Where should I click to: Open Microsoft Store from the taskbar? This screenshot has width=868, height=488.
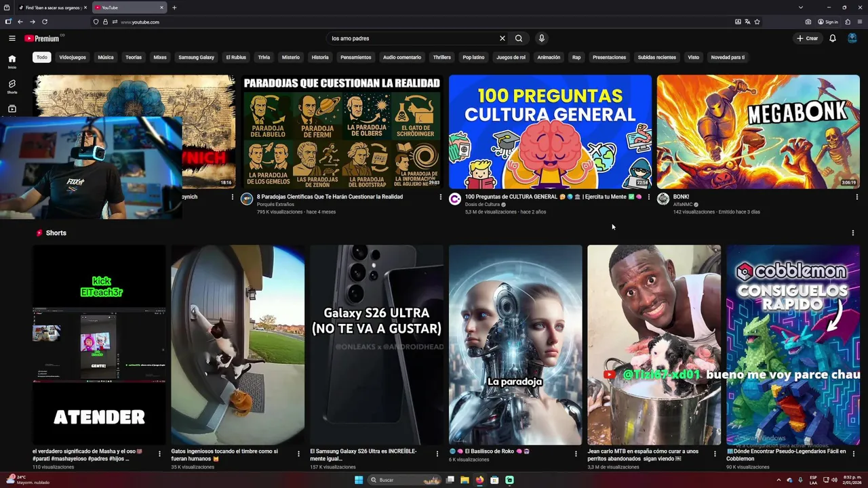pos(494,480)
